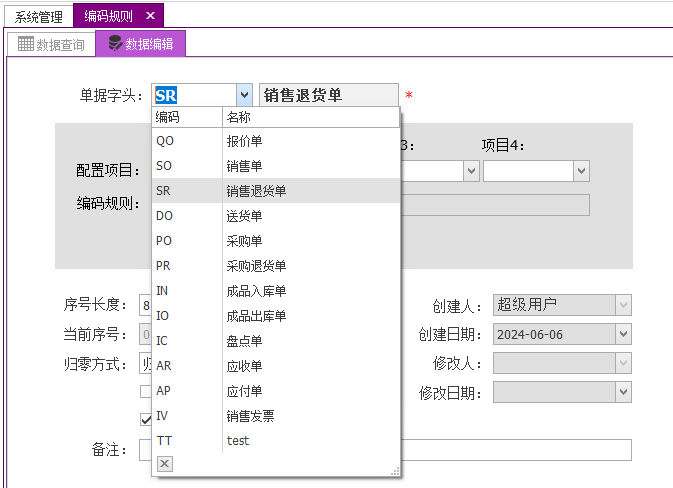The height and width of the screenshot is (488, 673).
Task: Open the 项目3 dropdown arrow
Action: pos(471,171)
